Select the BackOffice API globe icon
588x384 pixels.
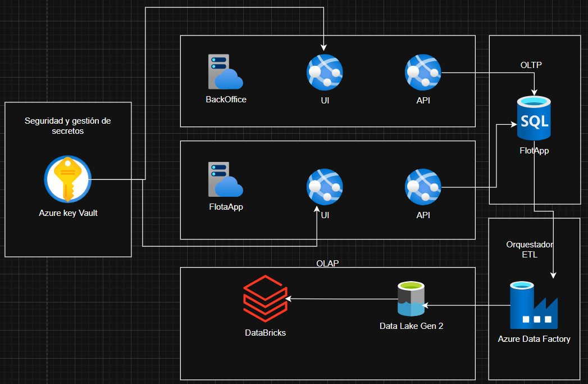[423, 72]
